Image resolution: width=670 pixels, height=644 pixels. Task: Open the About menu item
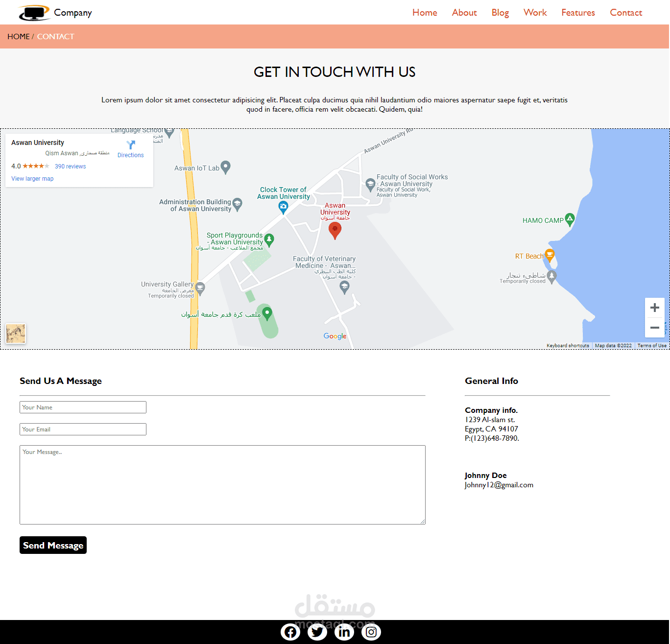pos(464,13)
